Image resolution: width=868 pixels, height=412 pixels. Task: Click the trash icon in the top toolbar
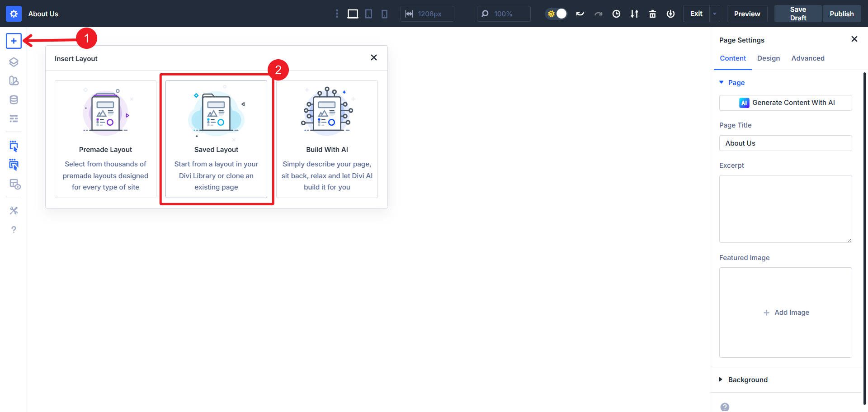[652, 14]
